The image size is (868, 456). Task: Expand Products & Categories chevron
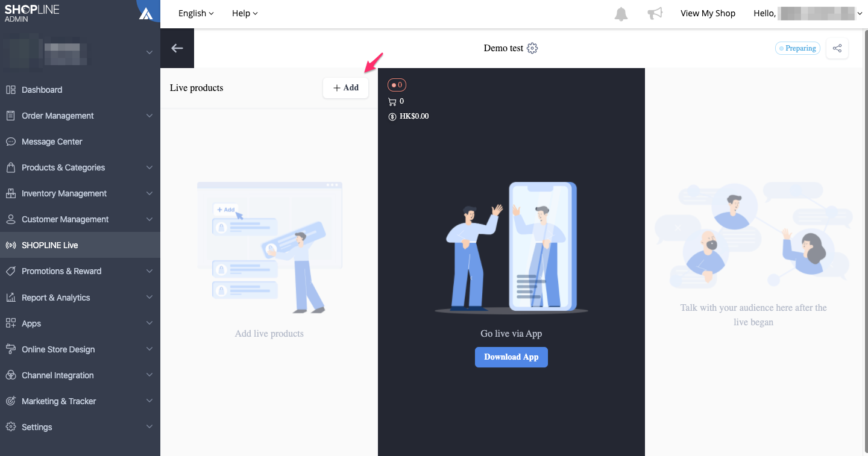(149, 167)
